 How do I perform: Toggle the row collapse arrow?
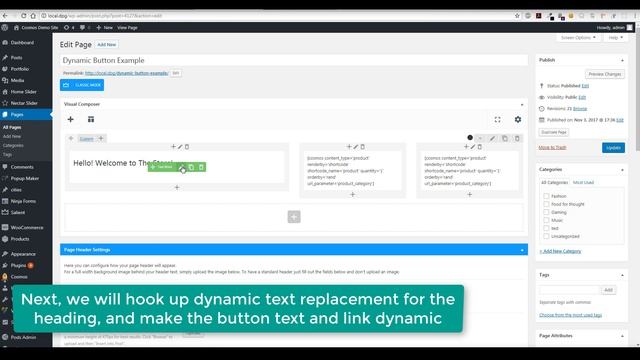(x=480, y=138)
